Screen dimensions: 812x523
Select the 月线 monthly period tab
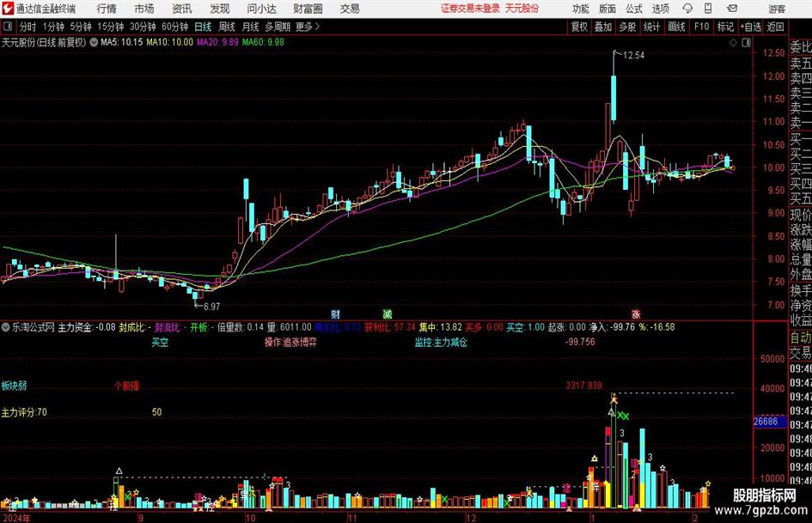(x=250, y=27)
